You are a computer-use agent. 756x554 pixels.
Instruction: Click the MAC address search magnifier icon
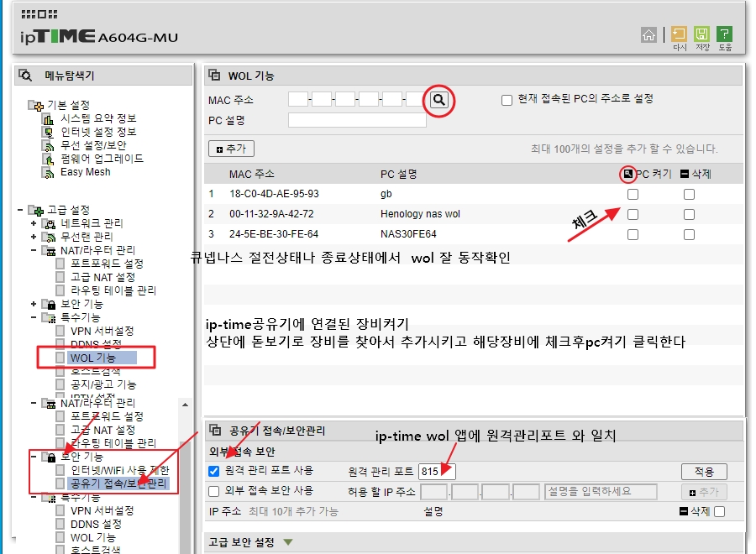(438, 100)
